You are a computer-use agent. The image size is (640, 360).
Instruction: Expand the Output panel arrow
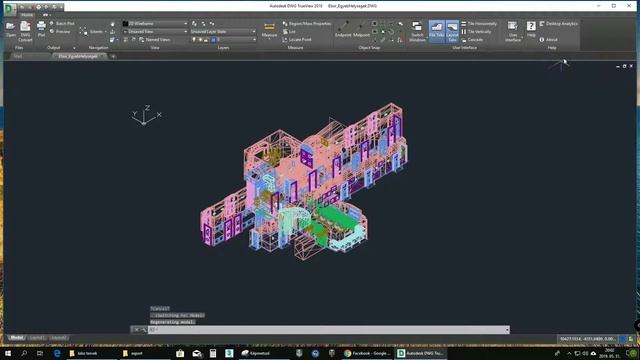tap(74, 48)
